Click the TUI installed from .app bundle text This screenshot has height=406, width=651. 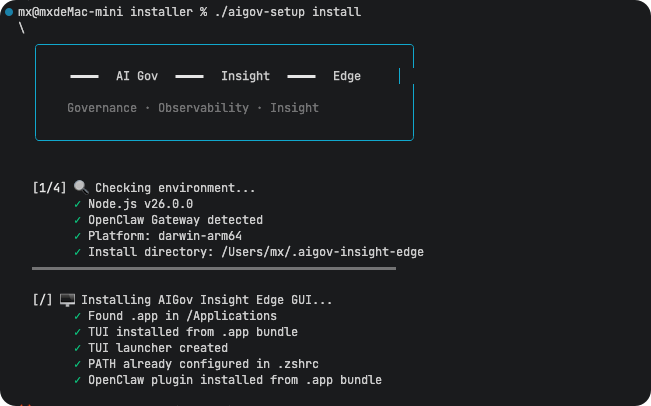pos(193,332)
